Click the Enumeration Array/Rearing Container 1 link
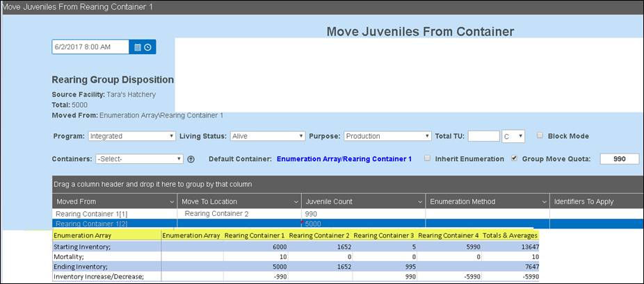Image resolution: width=644 pixels, height=284 pixels. pos(344,159)
